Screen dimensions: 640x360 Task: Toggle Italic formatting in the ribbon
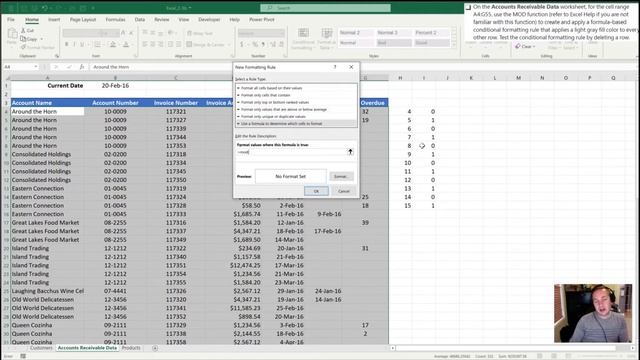(x=74, y=44)
